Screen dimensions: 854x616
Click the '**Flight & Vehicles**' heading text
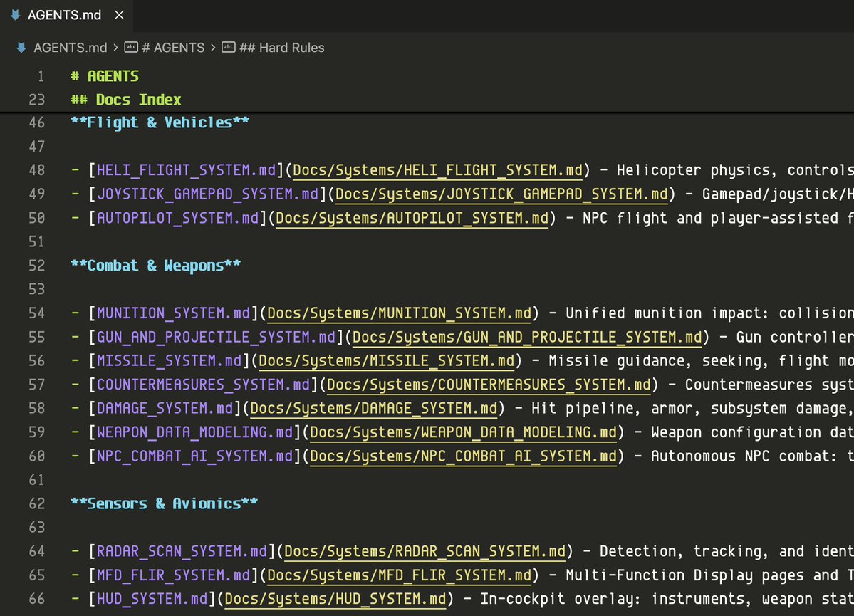point(160,122)
